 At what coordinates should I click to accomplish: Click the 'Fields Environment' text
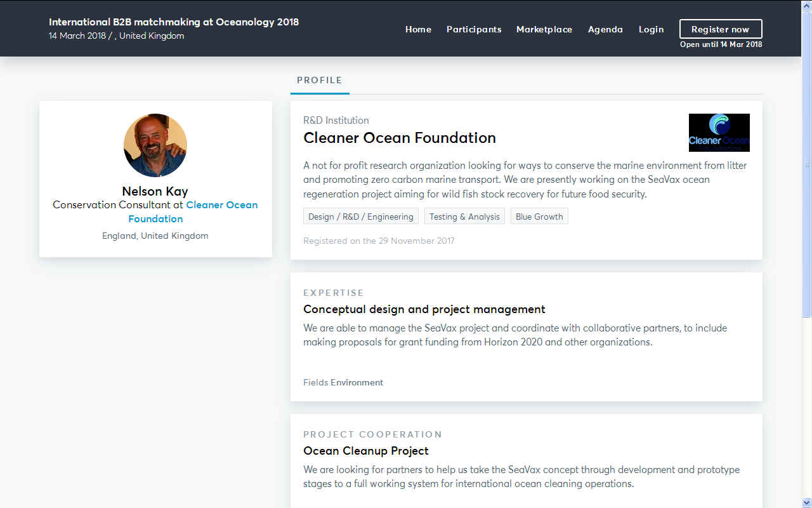point(343,382)
